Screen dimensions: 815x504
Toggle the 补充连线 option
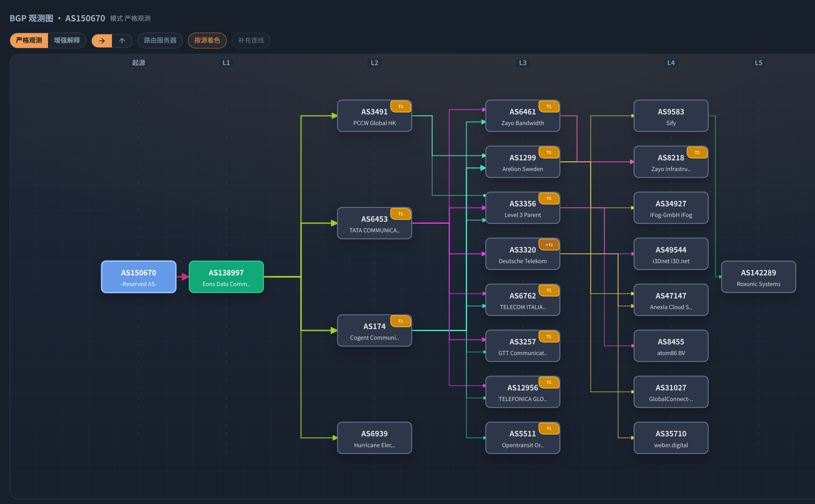[251, 40]
